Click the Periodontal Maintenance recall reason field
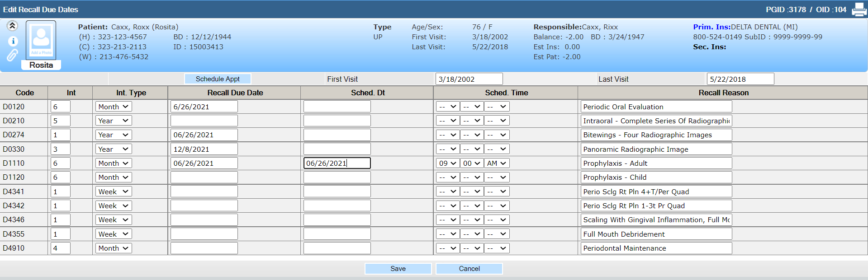 point(656,248)
